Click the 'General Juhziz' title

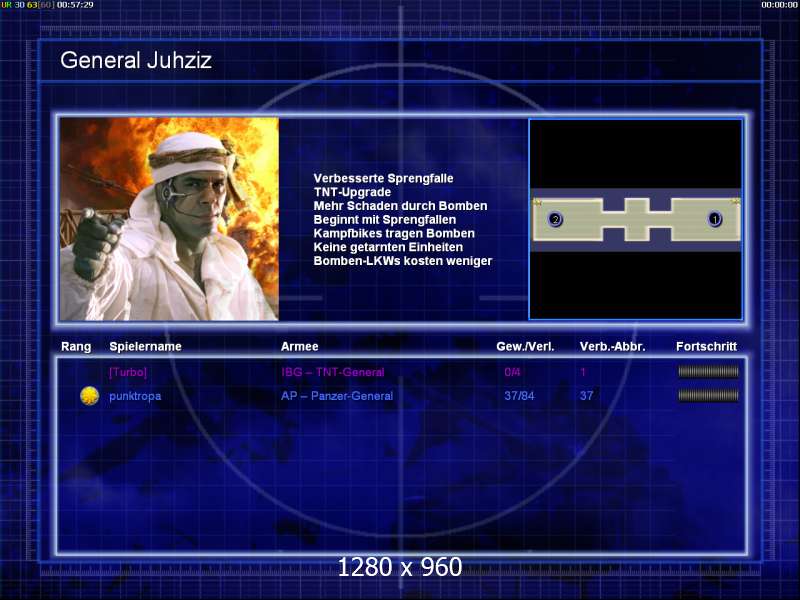[x=136, y=60]
